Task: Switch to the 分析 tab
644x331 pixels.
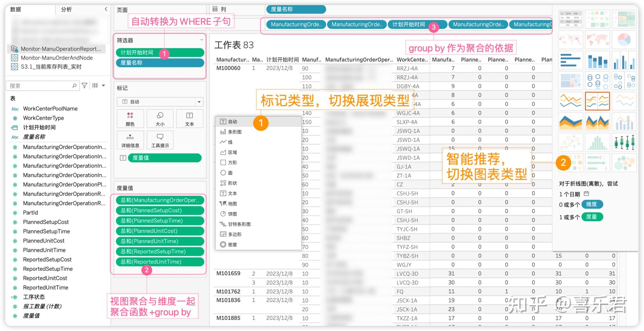Action: click(66, 9)
